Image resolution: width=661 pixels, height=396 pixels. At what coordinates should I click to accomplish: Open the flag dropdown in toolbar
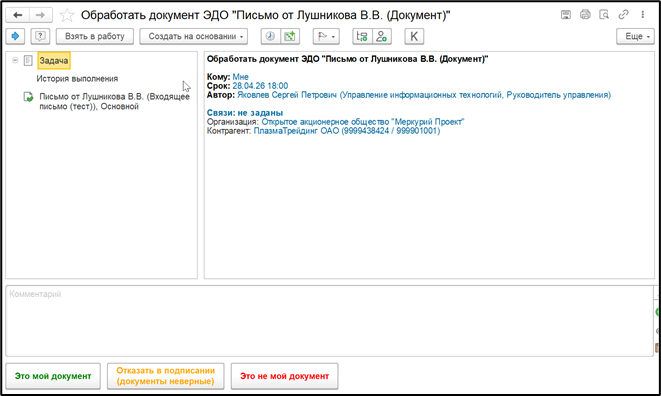[326, 36]
